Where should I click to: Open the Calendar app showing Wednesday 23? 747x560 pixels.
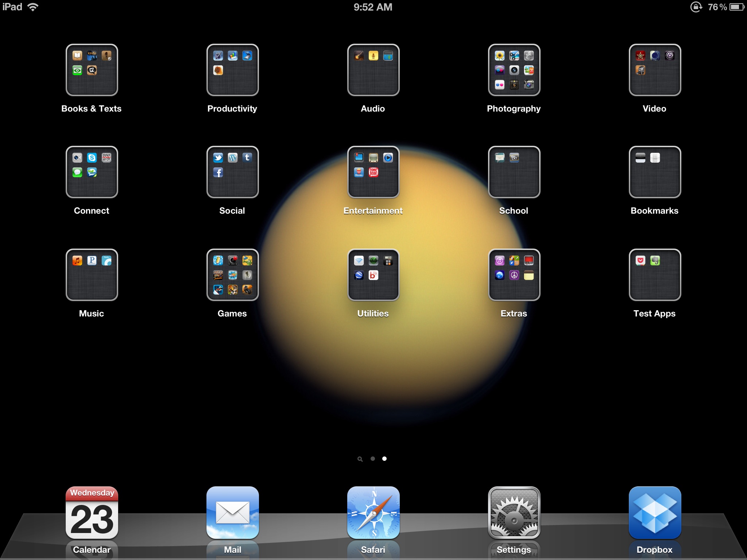[x=92, y=513]
